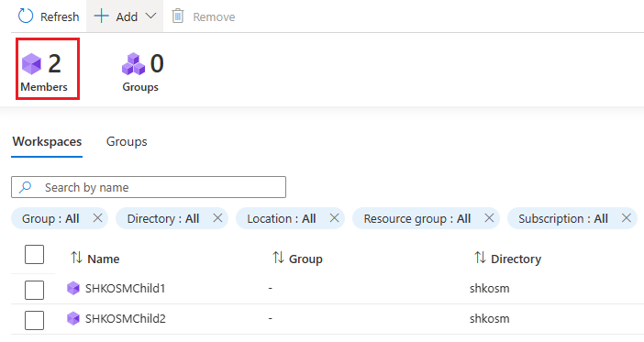
Task: Click the Group dash in SHKOSMChild2 row
Action: click(x=271, y=319)
